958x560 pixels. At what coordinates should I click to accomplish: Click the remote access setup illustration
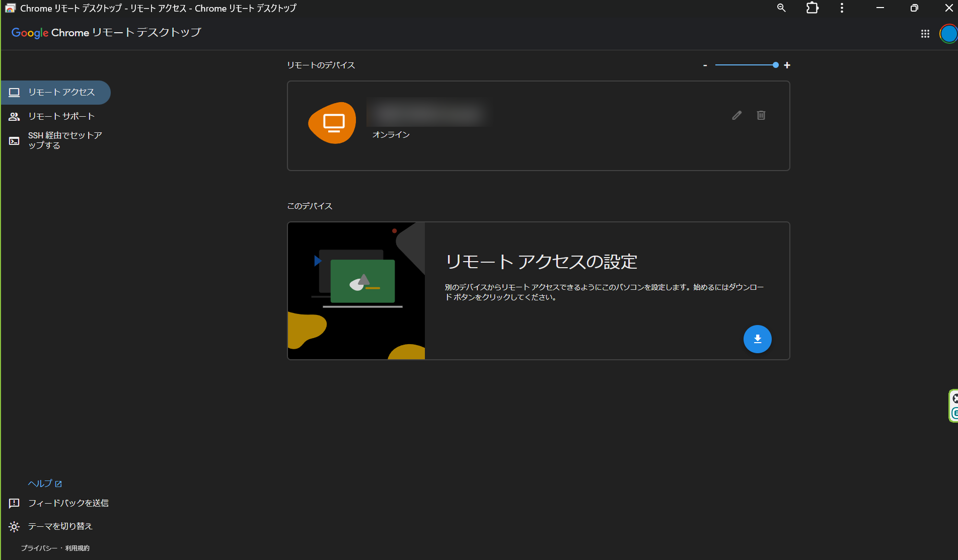[x=356, y=291]
